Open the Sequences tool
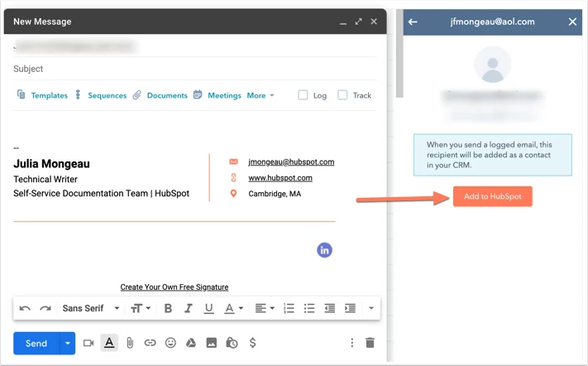 coord(101,95)
